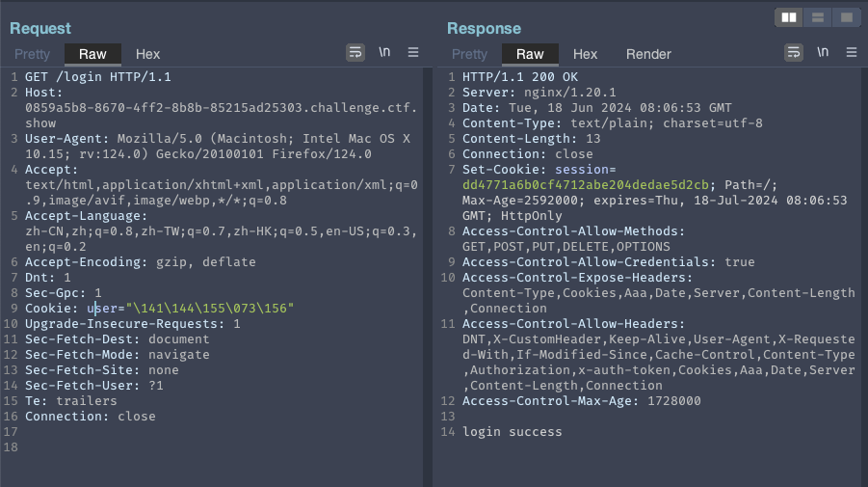Viewport: 868px width, 487px height.
Task: Select the Raw tab in Response panel
Action: tap(530, 54)
